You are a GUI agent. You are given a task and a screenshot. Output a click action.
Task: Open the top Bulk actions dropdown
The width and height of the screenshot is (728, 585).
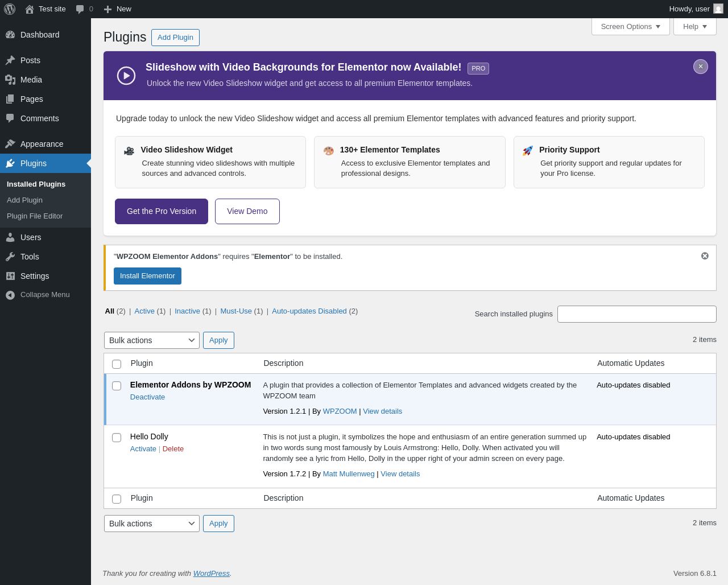click(152, 340)
